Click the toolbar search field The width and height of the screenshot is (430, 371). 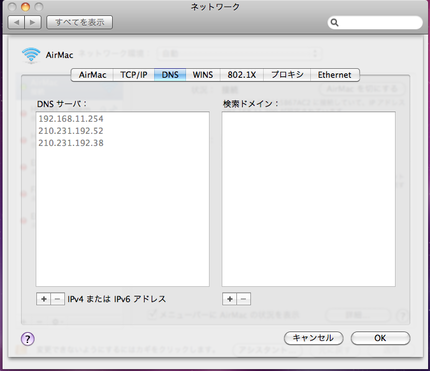[375, 22]
